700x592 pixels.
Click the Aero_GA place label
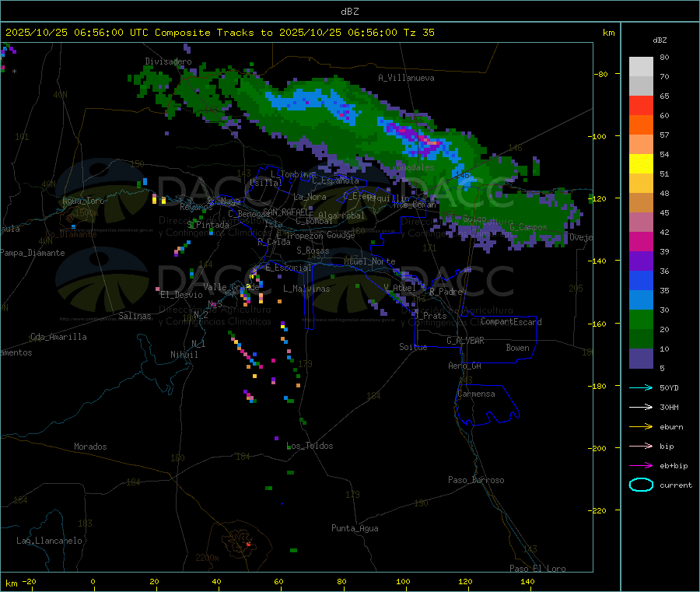(x=465, y=366)
